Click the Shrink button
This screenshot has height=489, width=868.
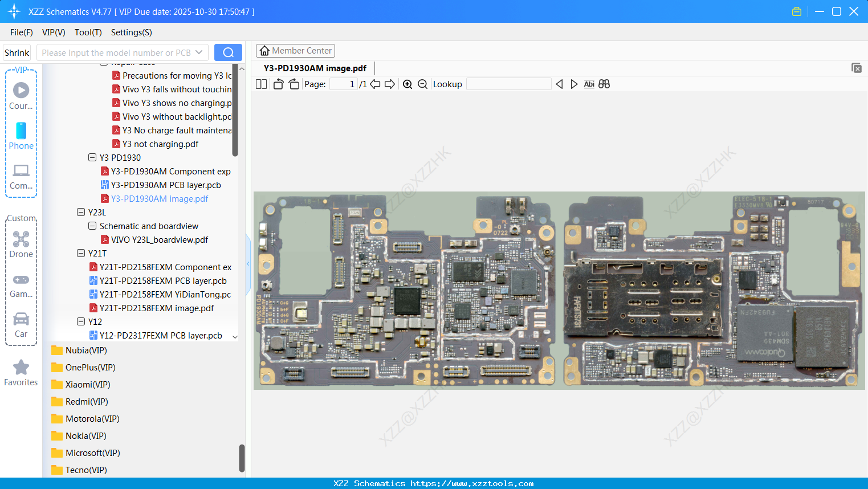click(17, 52)
